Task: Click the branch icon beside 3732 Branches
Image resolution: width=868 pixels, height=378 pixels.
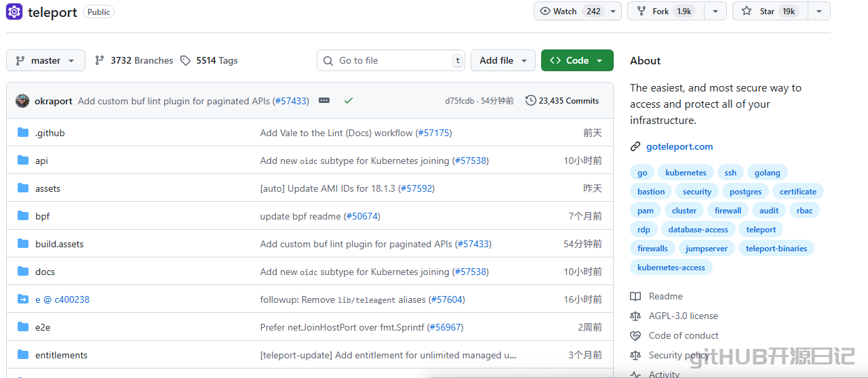Action: pyautogui.click(x=100, y=60)
